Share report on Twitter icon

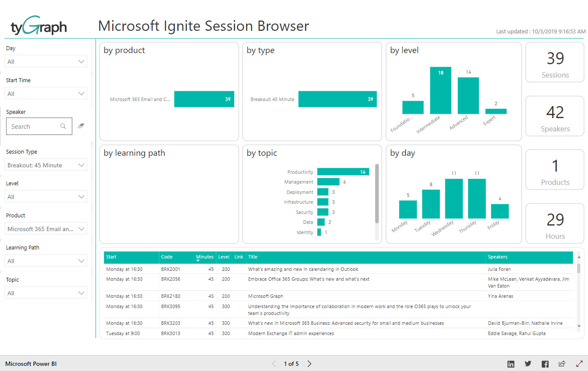528,364
